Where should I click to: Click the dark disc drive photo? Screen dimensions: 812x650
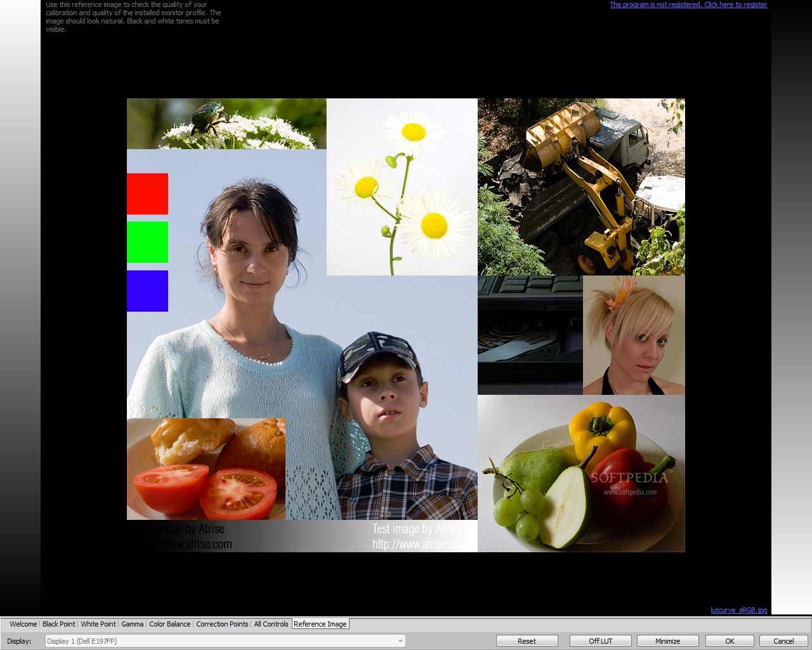tap(530, 335)
